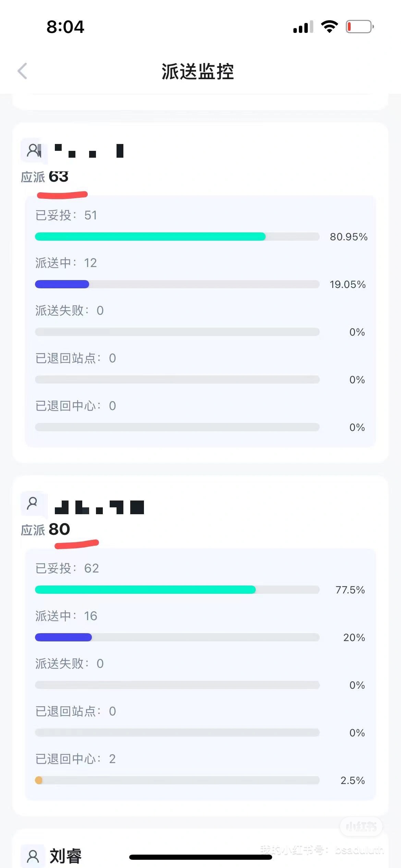
Task: Tap the 派送监控 page title
Action: [198, 72]
